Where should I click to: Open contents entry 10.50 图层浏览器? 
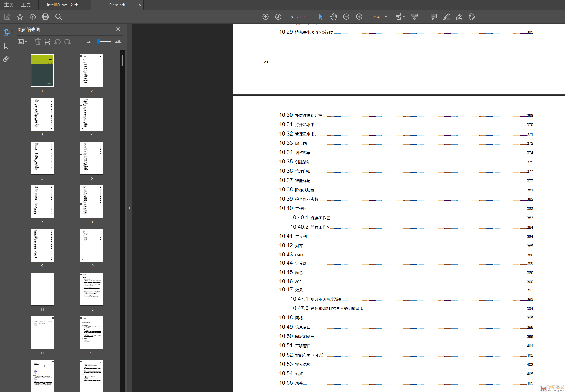[406, 336]
